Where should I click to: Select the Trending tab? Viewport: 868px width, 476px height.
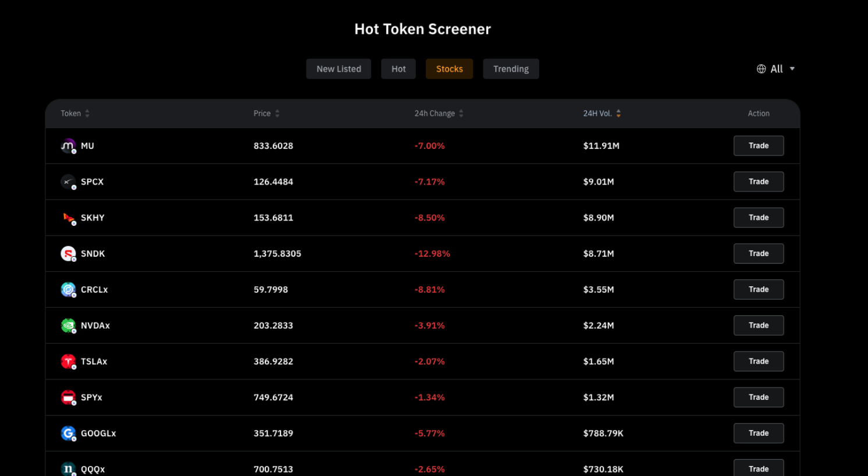[x=511, y=69]
